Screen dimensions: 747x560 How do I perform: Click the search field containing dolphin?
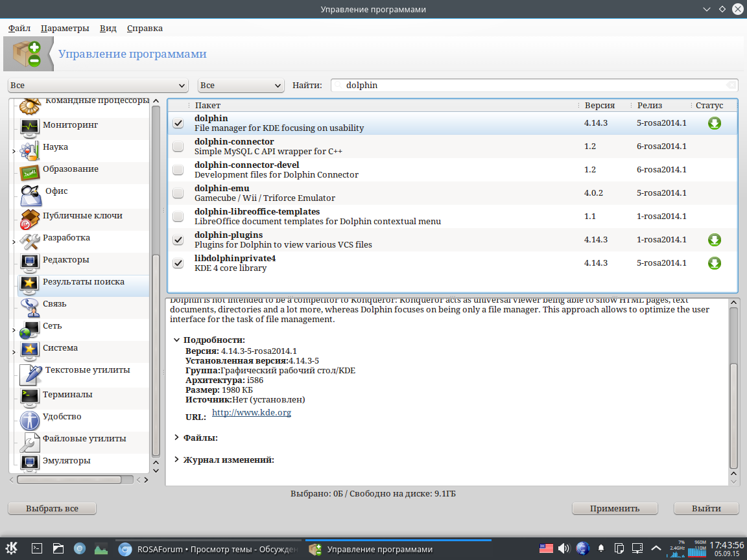click(x=532, y=85)
